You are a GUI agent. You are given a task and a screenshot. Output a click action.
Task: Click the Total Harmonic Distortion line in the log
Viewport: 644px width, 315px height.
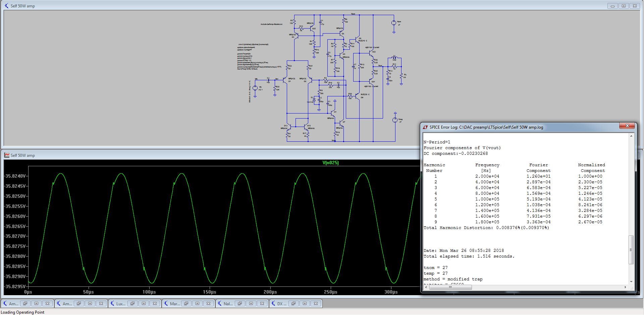tap(486, 228)
